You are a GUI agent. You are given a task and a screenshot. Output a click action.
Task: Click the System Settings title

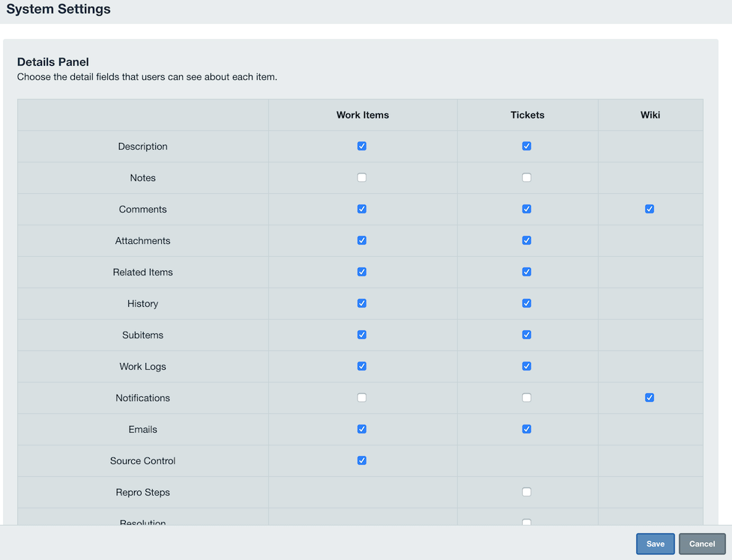(58, 9)
